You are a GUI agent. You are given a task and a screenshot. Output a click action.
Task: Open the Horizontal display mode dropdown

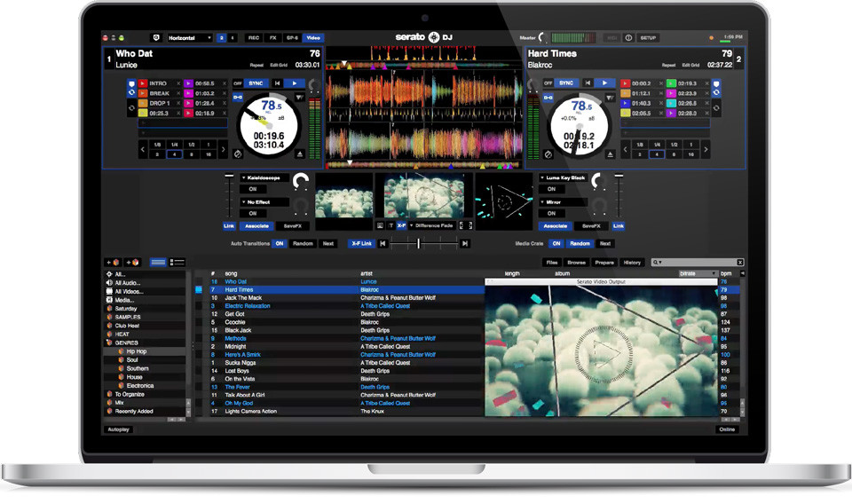pyautogui.click(x=190, y=38)
